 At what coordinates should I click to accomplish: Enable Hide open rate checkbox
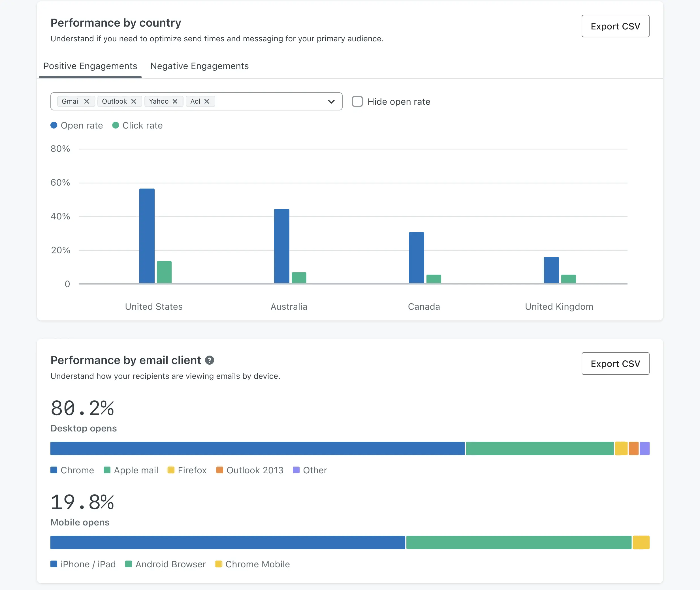click(357, 101)
